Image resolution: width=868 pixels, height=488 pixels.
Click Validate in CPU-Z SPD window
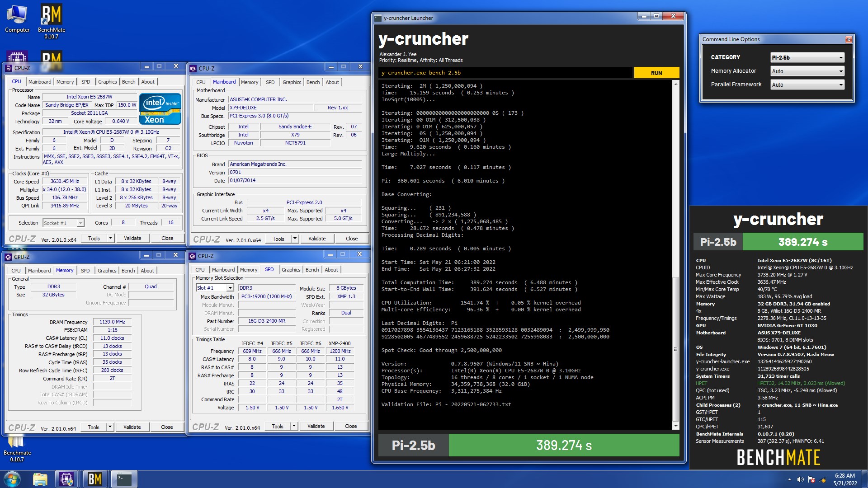click(316, 426)
